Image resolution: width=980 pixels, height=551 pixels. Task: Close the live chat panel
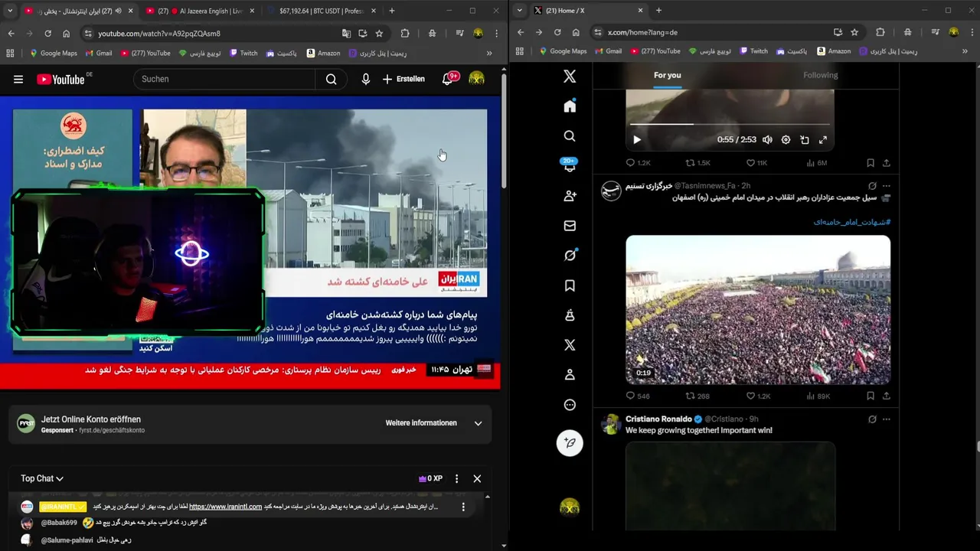click(x=477, y=478)
